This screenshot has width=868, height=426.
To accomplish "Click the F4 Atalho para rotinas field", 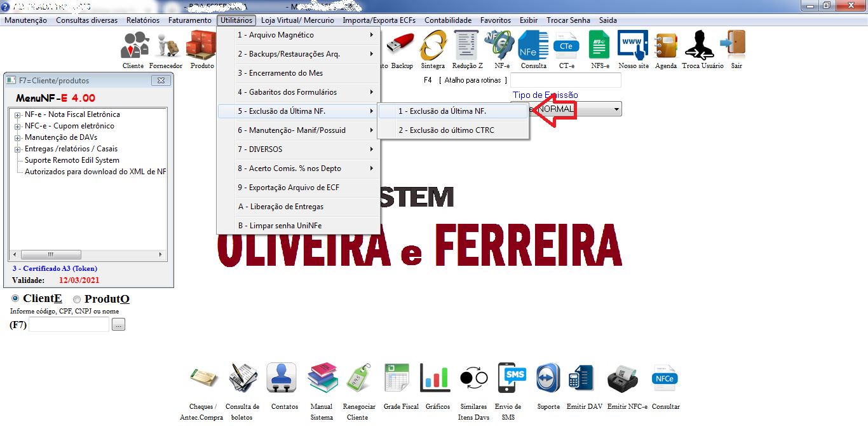I will 566,80.
